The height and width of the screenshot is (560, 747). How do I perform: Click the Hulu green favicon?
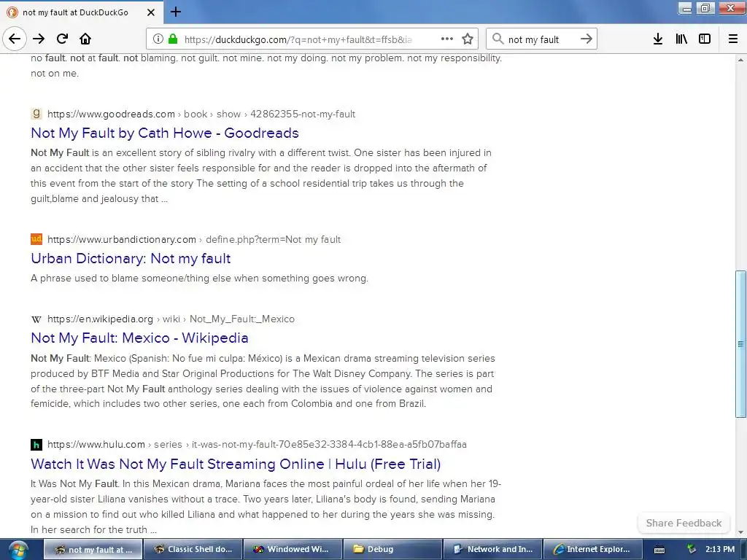click(x=36, y=444)
